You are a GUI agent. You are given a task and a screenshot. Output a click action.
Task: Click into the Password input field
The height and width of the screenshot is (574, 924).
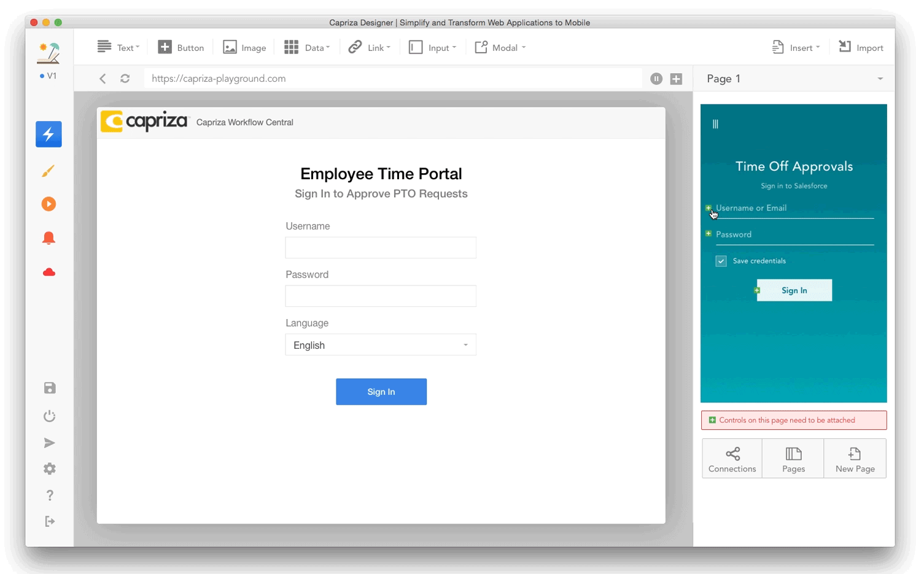[x=381, y=296]
